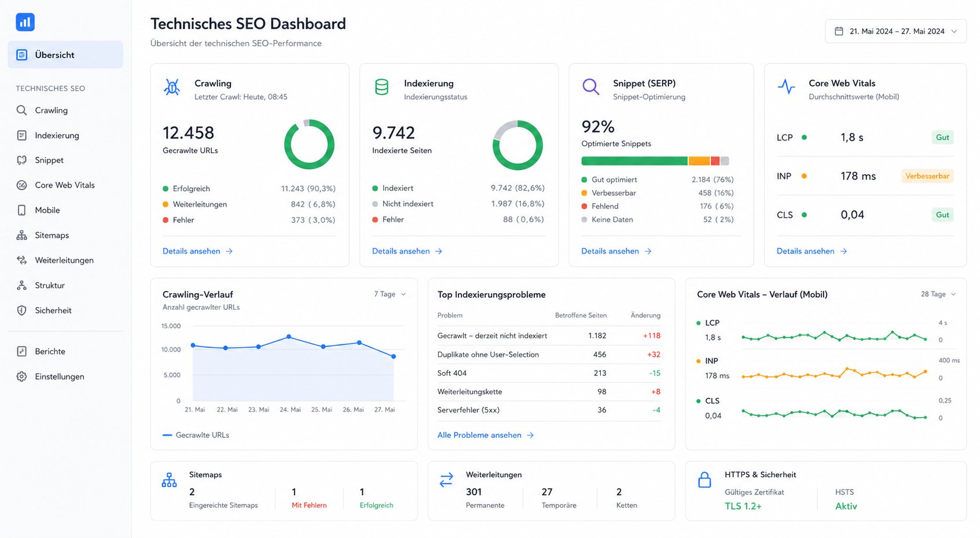980x538 pixels.
Task: Click the 92% Optimierte Snippets figure
Action: 598,127
